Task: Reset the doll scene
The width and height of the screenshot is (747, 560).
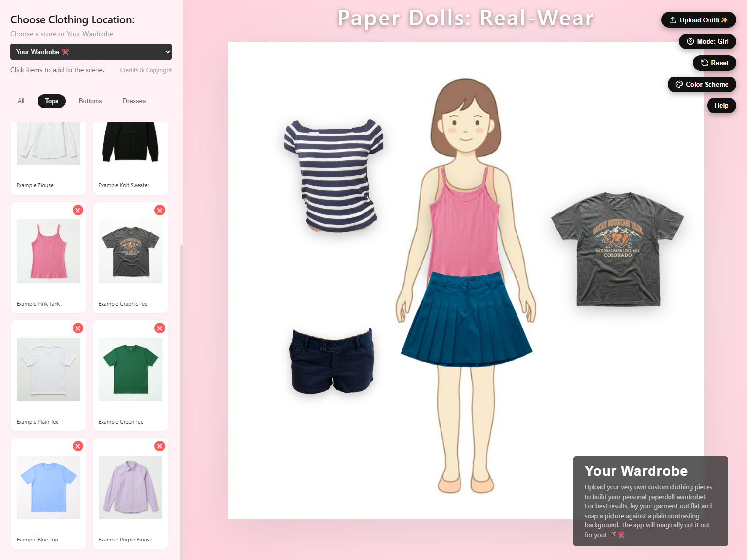Action: point(714,63)
